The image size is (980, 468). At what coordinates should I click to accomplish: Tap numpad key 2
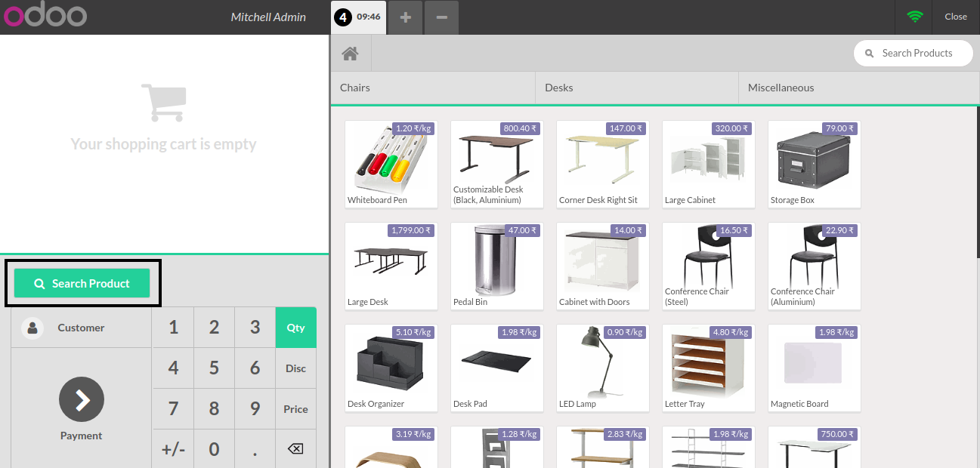(214, 328)
